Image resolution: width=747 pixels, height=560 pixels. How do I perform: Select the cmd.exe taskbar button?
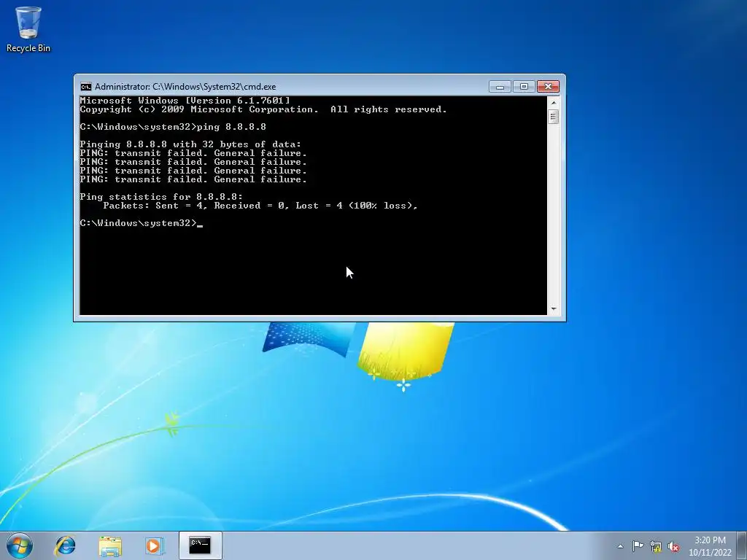(200, 545)
